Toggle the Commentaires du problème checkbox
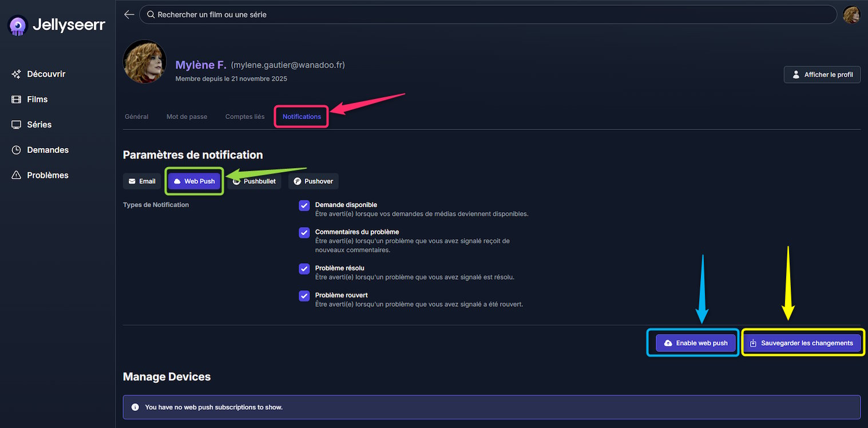The image size is (868, 428). pyautogui.click(x=304, y=233)
